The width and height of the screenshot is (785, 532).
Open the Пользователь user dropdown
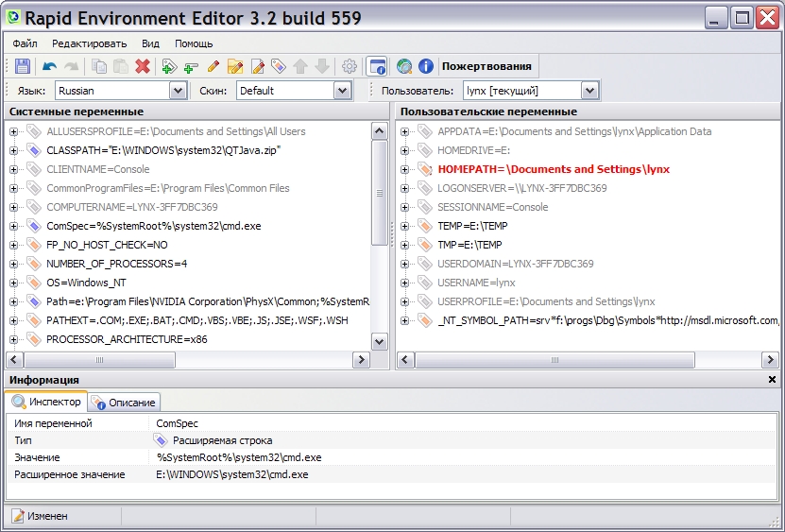coord(590,91)
